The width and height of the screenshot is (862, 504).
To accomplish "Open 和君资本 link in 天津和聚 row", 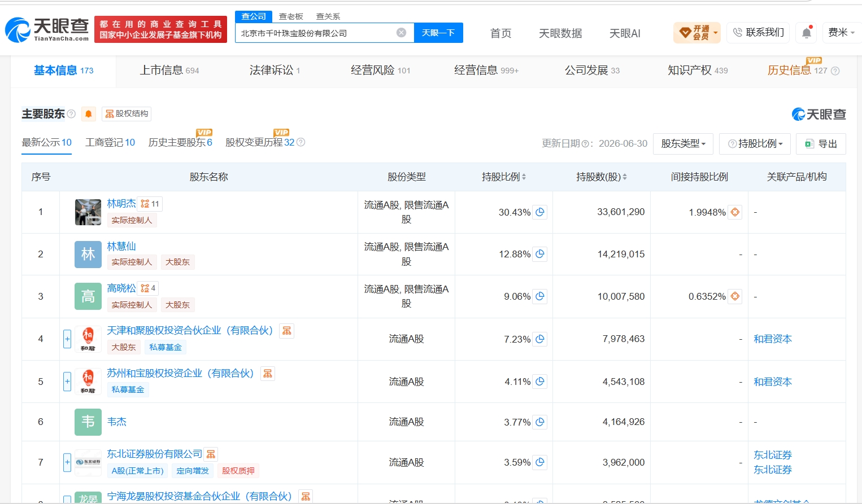I will [x=773, y=339].
